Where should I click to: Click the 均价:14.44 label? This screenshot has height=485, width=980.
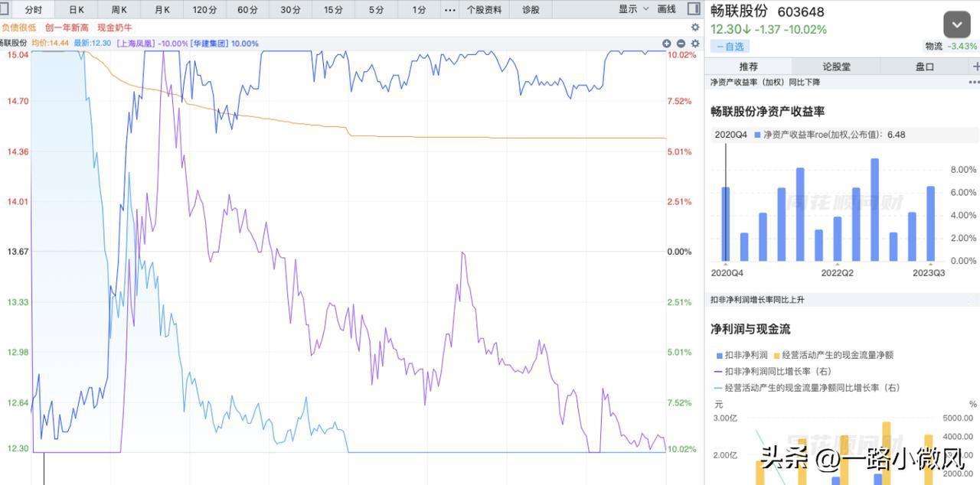[51, 44]
